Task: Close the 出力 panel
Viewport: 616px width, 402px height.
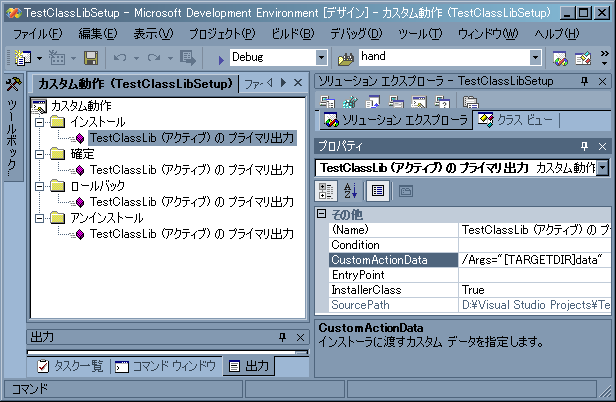Action: click(301, 337)
